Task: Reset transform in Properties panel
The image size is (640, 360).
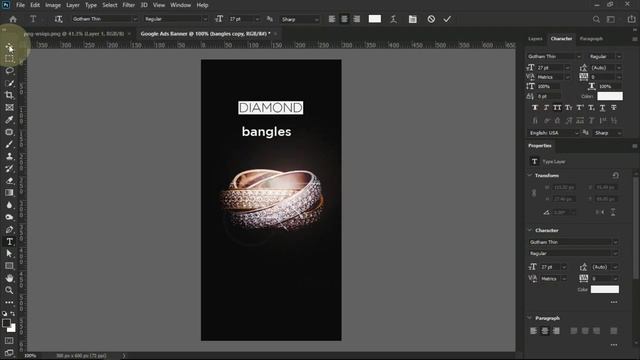Action: [616, 175]
